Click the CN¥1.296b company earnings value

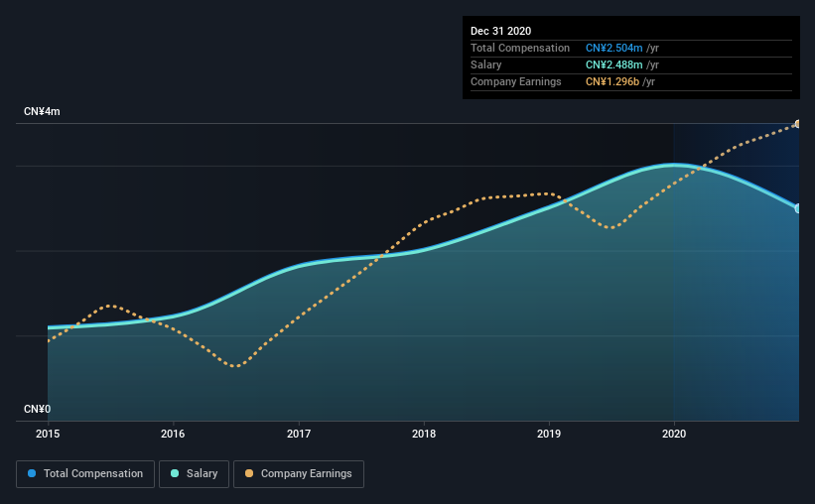[612, 81]
